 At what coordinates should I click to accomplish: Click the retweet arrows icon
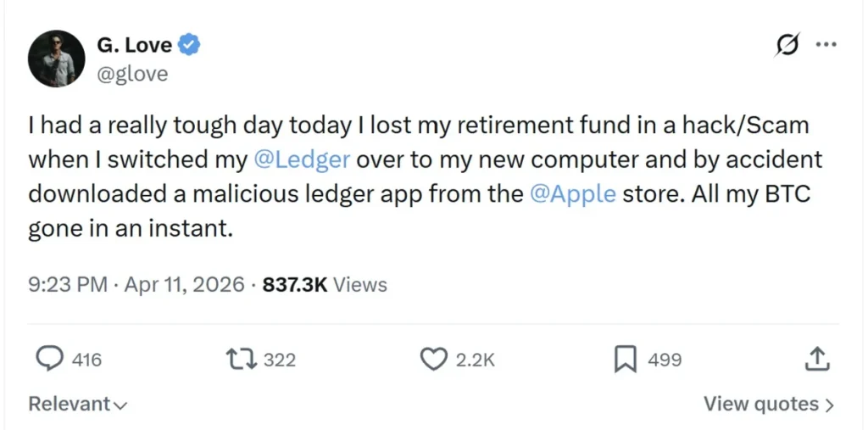point(243,360)
